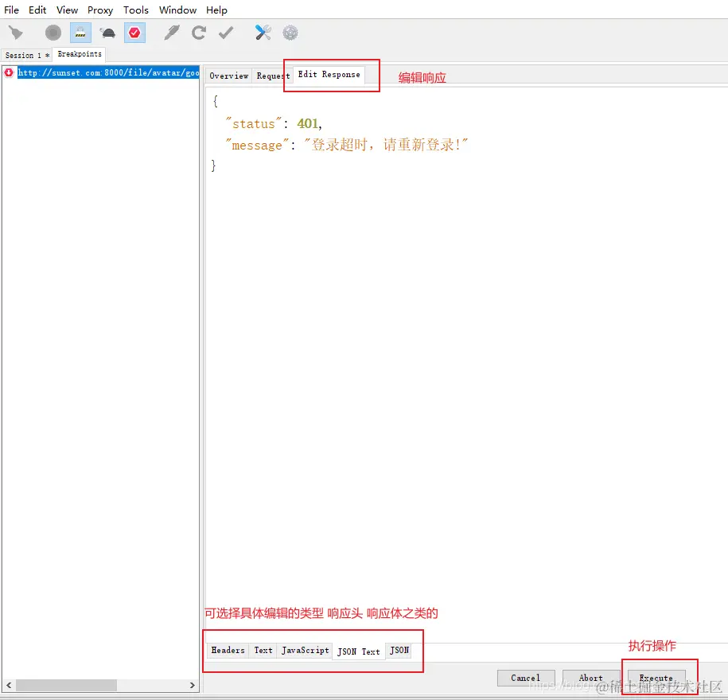Click the pen compose request icon
The width and height of the screenshot is (728, 700).
(x=171, y=33)
